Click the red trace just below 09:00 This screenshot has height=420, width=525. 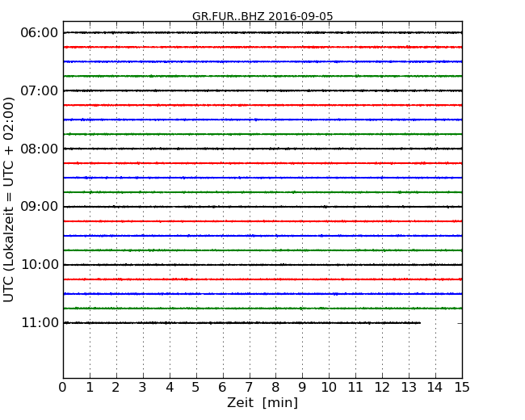click(262, 221)
